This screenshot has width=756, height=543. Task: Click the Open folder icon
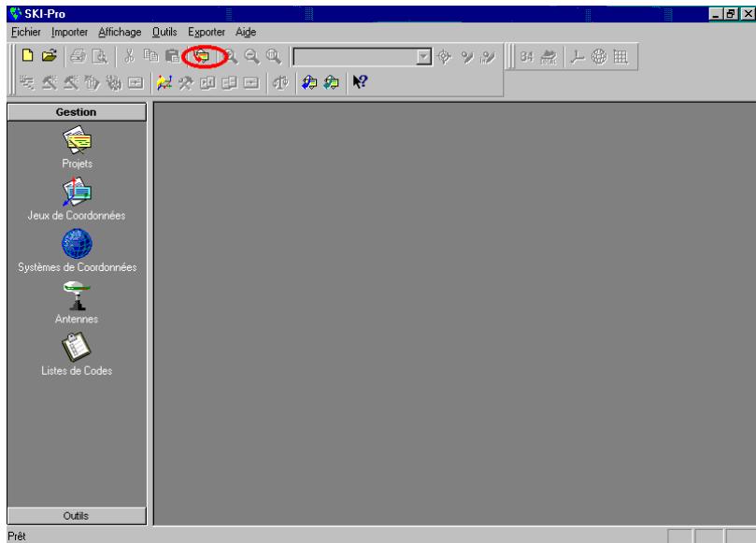point(49,56)
